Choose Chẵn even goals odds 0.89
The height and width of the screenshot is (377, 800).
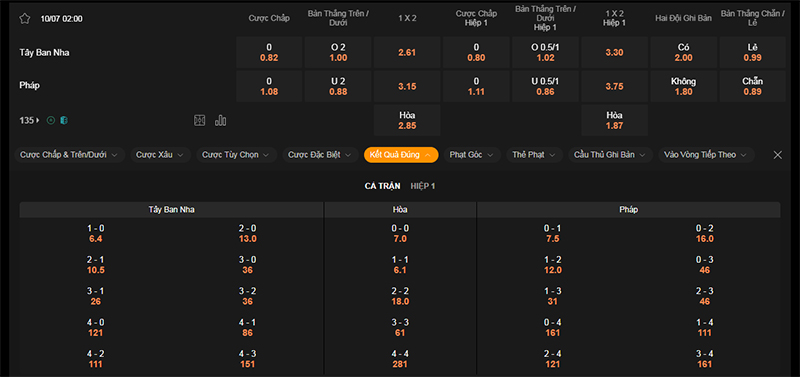(x=753, y=86)
